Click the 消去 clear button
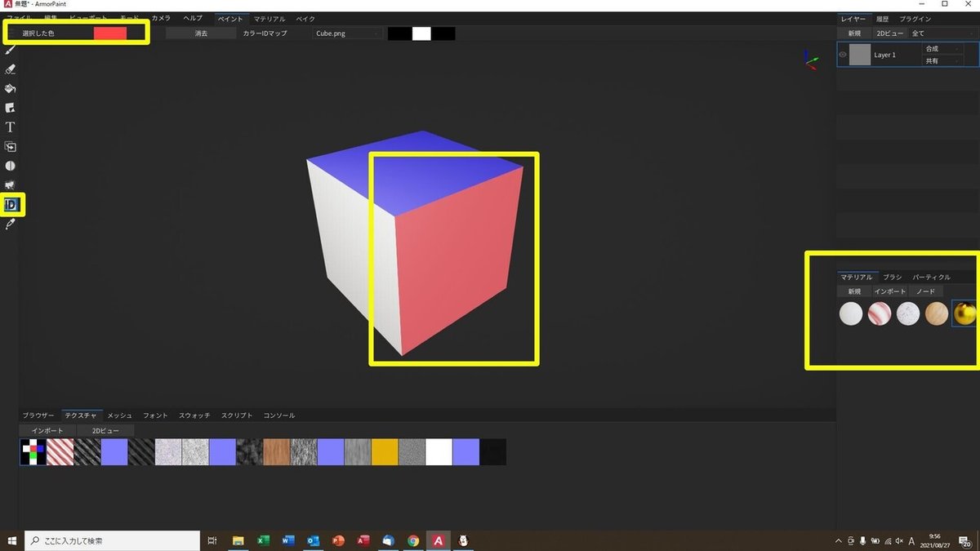 [201, 33]
